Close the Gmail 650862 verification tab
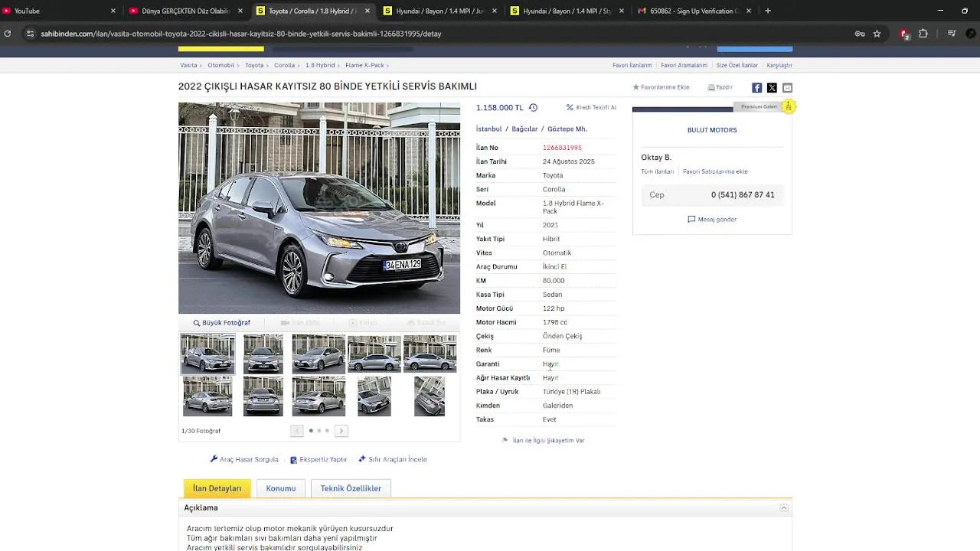This screenshot has width=980, height=551. (x=749, y=11)
